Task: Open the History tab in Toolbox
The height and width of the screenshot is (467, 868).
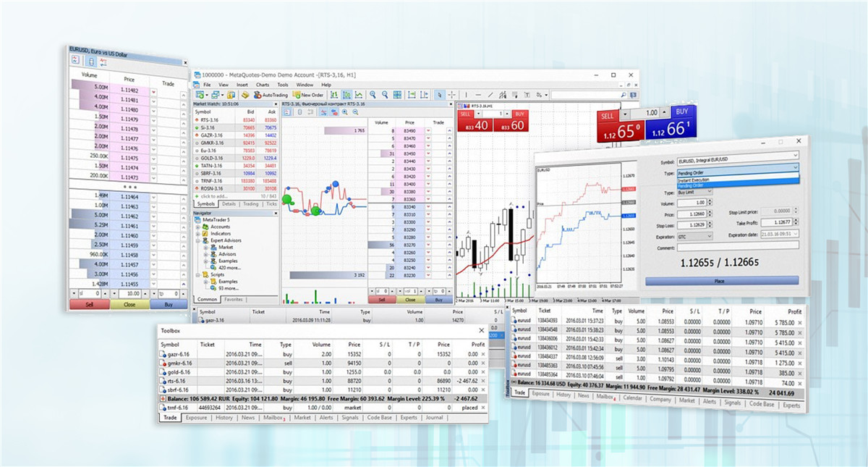Action: pos(224,418)
